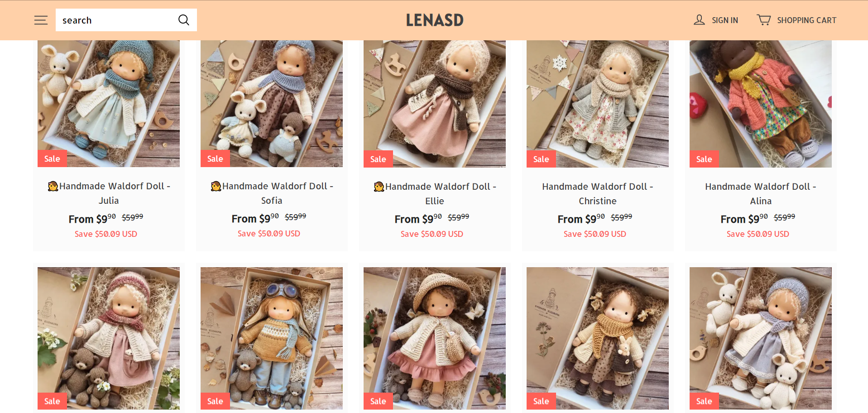The image size is (868, 413).
Task: Open SHOPPING CART link text
Action: point(806,20)
